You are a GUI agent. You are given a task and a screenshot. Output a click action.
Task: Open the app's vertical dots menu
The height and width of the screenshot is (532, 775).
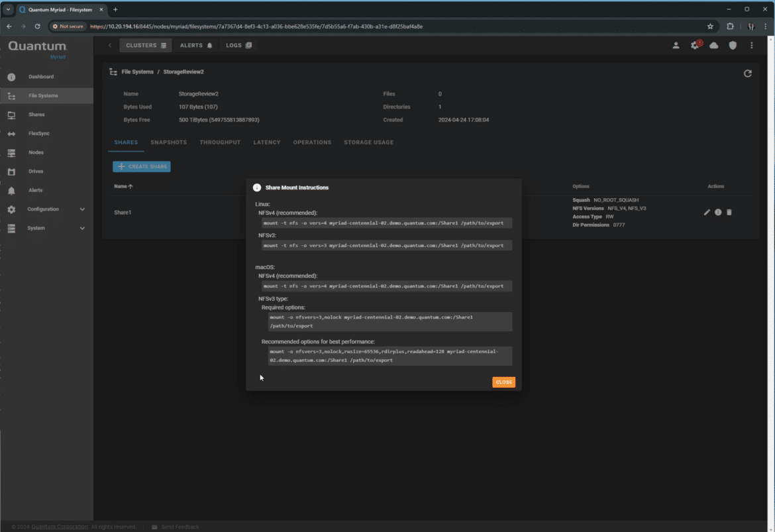click(x=751, y=46)
